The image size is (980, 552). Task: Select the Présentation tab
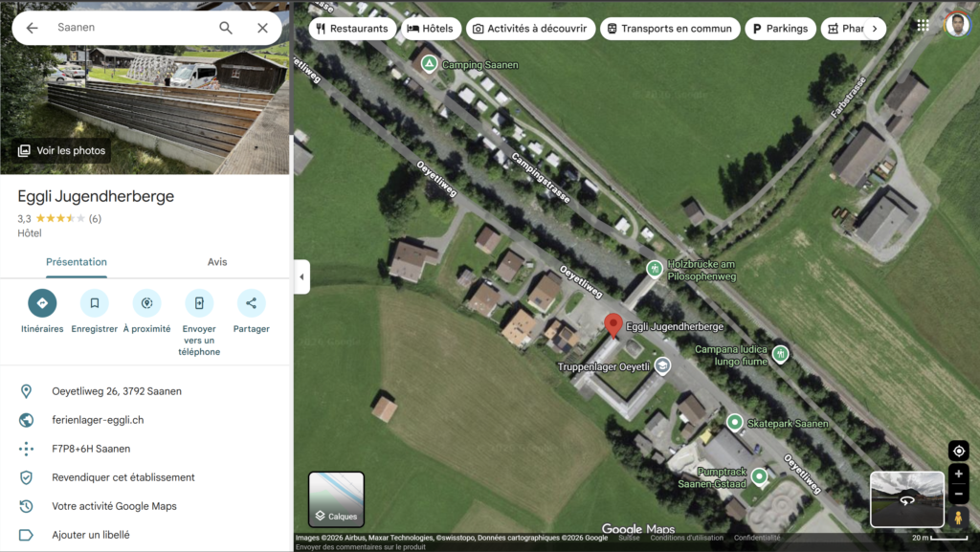[x=77, y=262]
